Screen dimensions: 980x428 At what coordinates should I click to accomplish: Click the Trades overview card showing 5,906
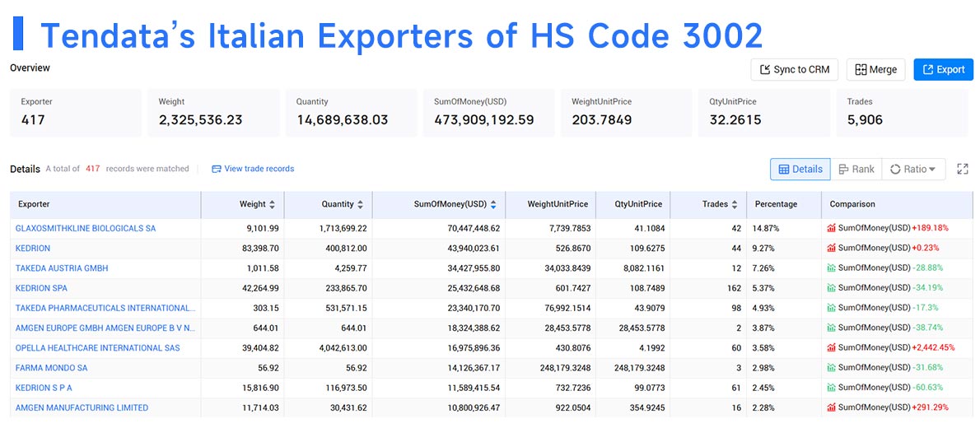point(902,113)
